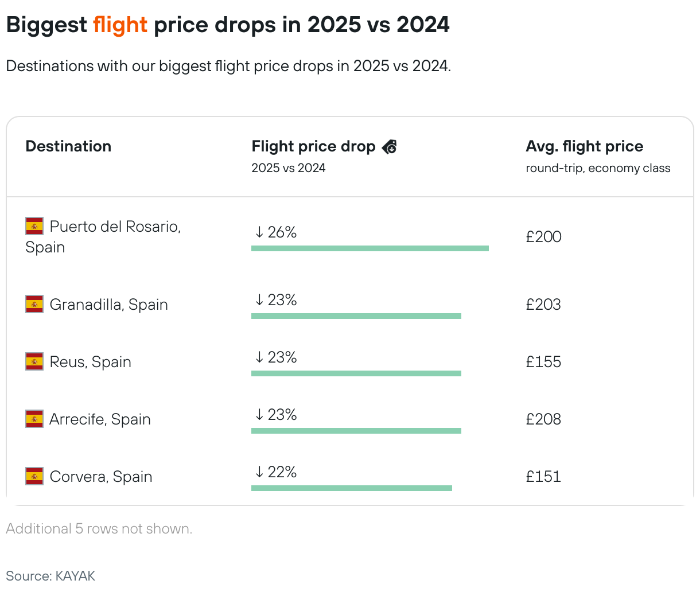The height and width of the screenshot is (592, 700).
Task: Click the price tag icon beside Flight price drop
Action: (x=390, y=147)
